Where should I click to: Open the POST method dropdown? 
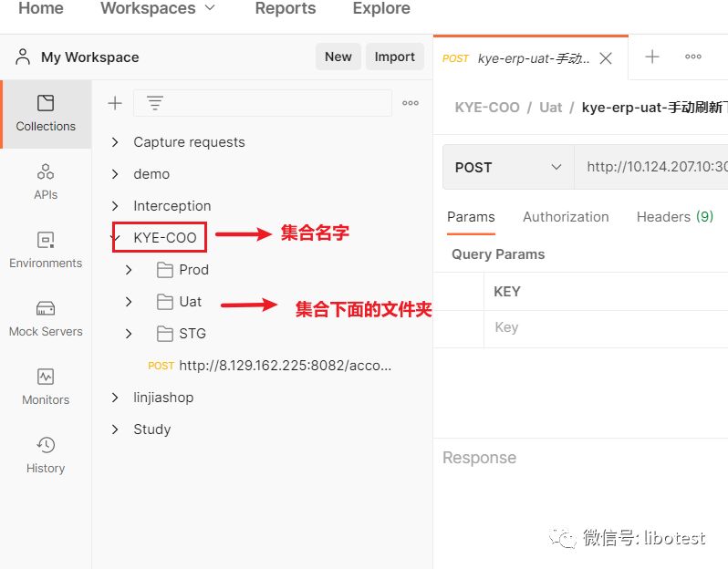pos(508,167)
